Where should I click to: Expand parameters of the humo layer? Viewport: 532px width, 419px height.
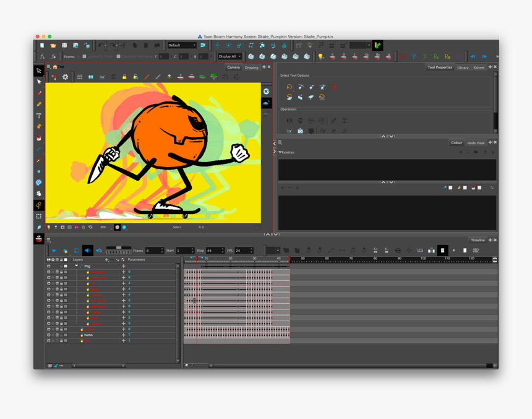pos(124,335)
